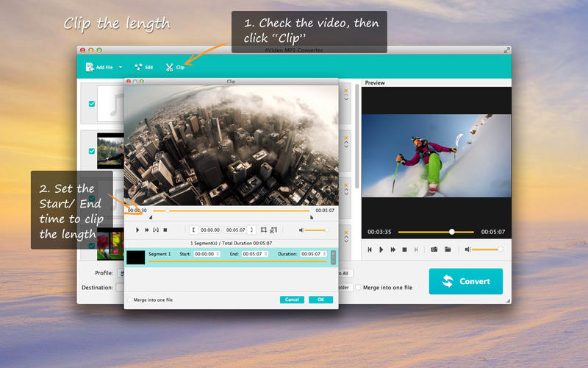The width and height of the screenshot is (588, 368).
Task: Stop playback in the Clip dialog
Action: [x=165, y=230]
